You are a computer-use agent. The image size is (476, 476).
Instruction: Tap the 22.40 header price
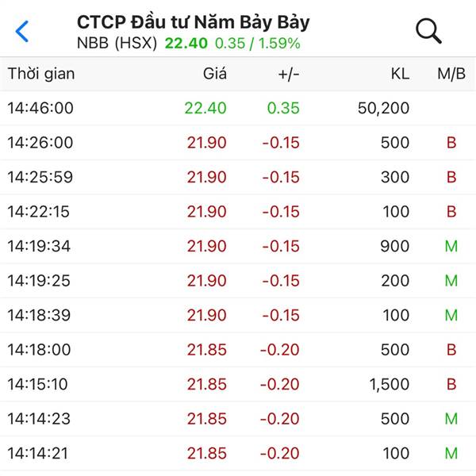tap(186, 43)
